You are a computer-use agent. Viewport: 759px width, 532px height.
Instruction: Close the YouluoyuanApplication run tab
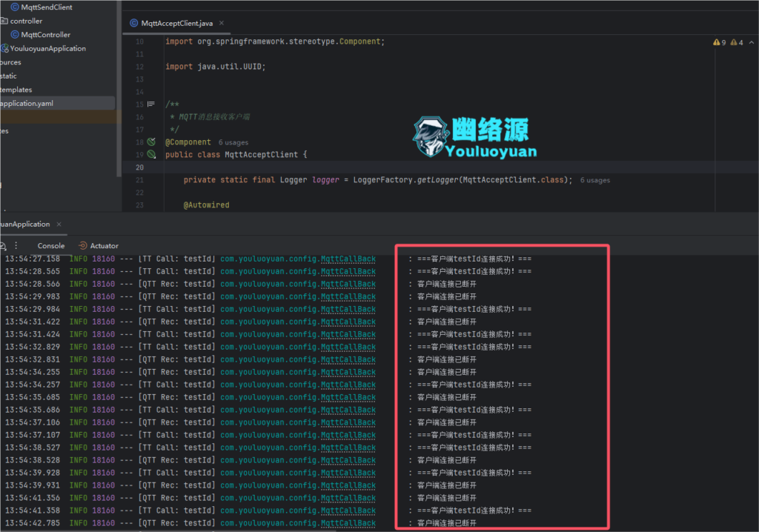59,224
